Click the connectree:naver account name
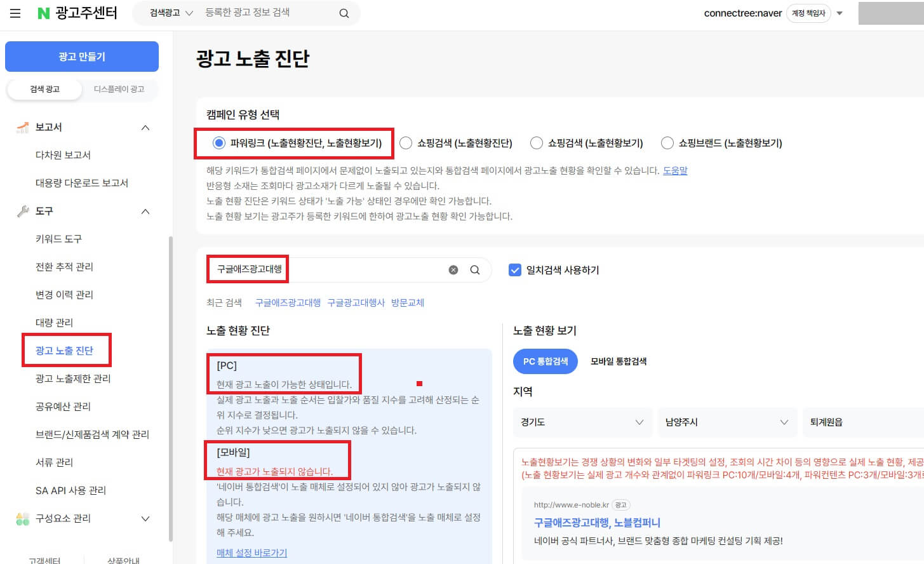Screen dimensions: 924x564 point(742,13)
